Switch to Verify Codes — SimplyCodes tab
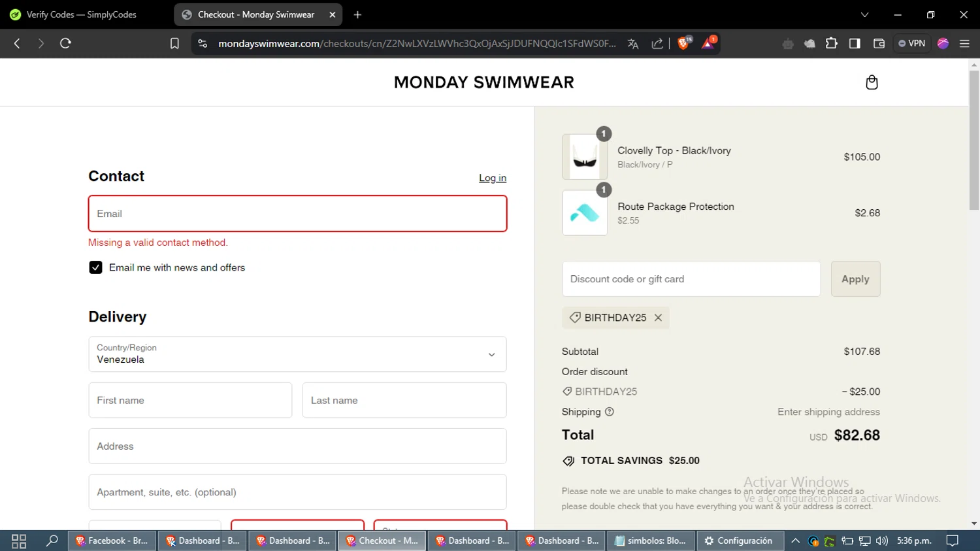Image resolution: width=980 pixels, height=551 pixels. pyautogui.click(x=82, y=14)
